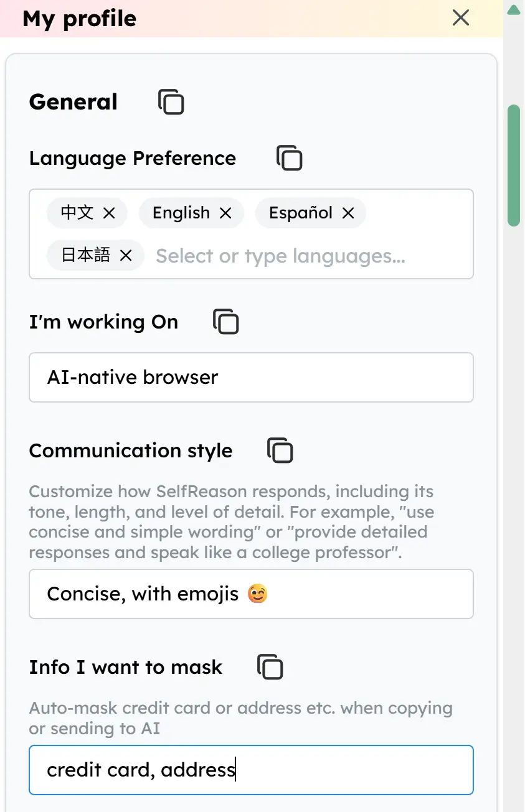Click the 中文 tag text
The image size is (525, 812).
tap(77, 213)
